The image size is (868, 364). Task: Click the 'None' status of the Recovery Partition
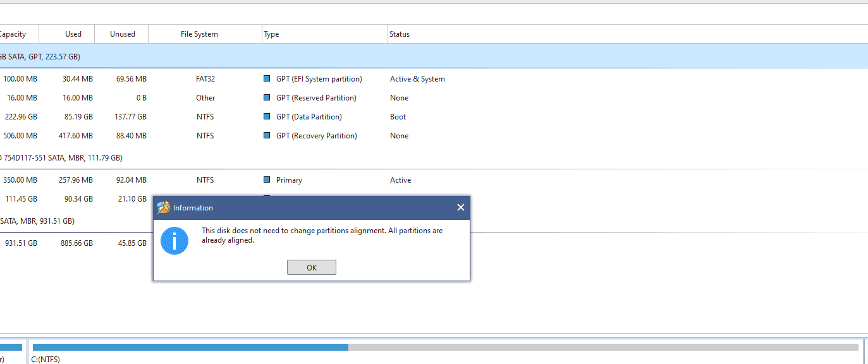pos(400,136)
